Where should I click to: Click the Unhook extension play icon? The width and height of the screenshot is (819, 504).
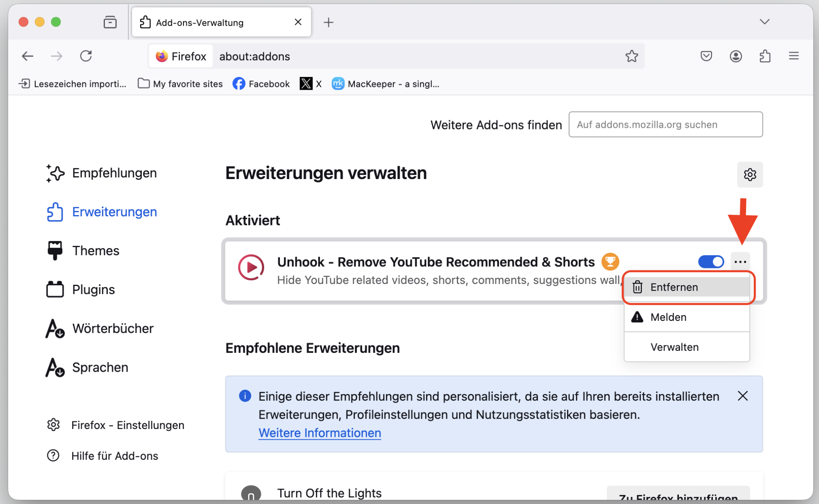251,267
